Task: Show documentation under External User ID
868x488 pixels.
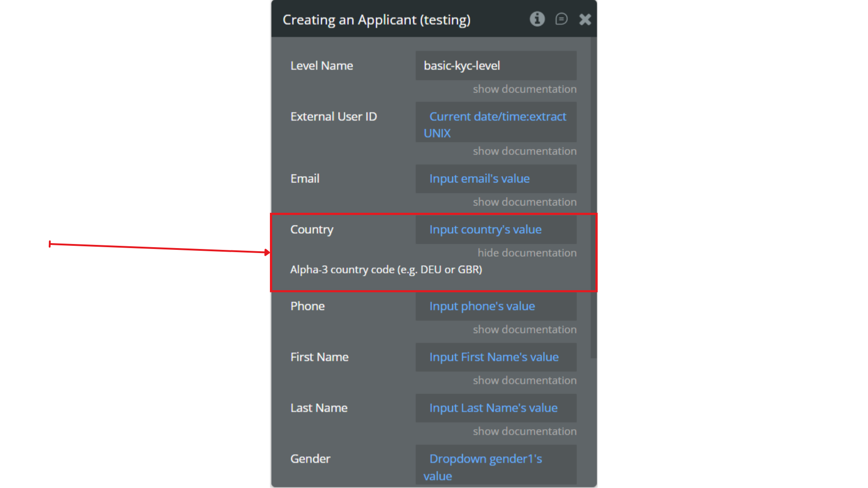Action: click(x=524, y=151)
